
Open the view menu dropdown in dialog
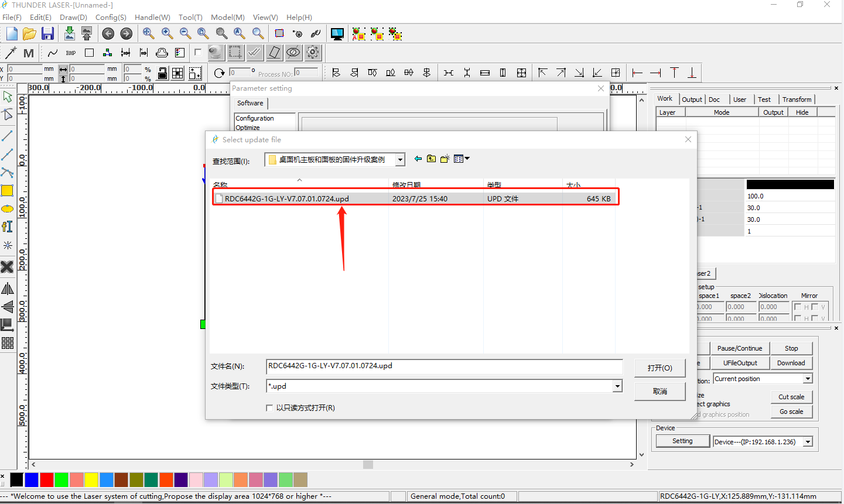click(462, 159)
